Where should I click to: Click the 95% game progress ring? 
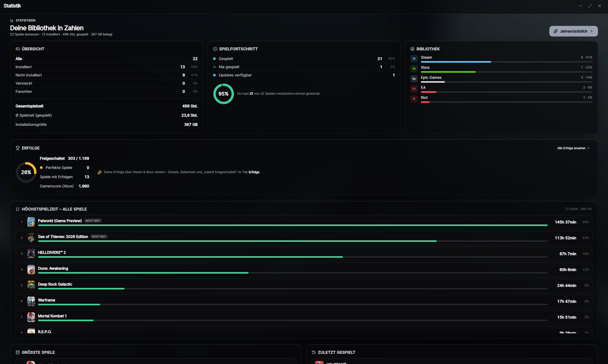coord(223,94)
